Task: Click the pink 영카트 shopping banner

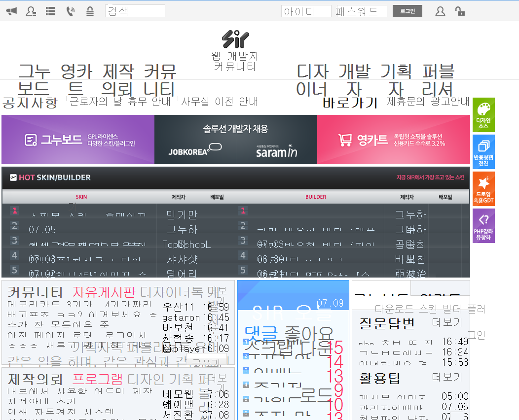Action: pyautogui.click(x=394, y=140)
